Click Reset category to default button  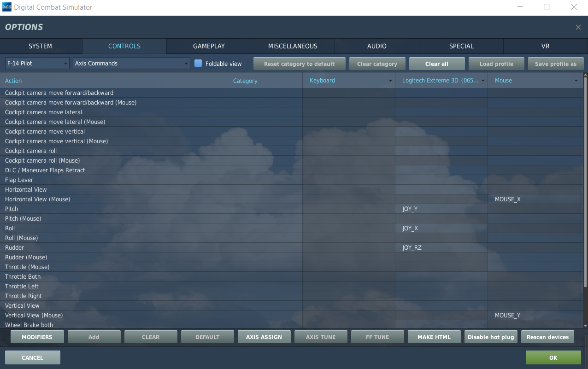coord(299,64)
